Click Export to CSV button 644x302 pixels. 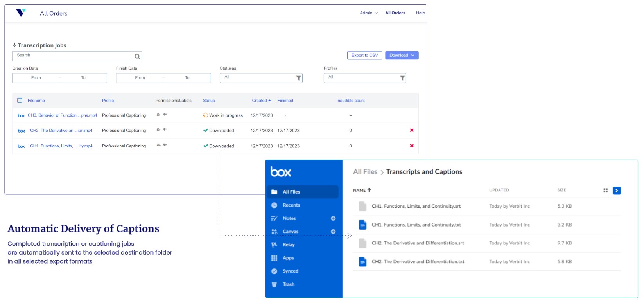pos(364,56)
